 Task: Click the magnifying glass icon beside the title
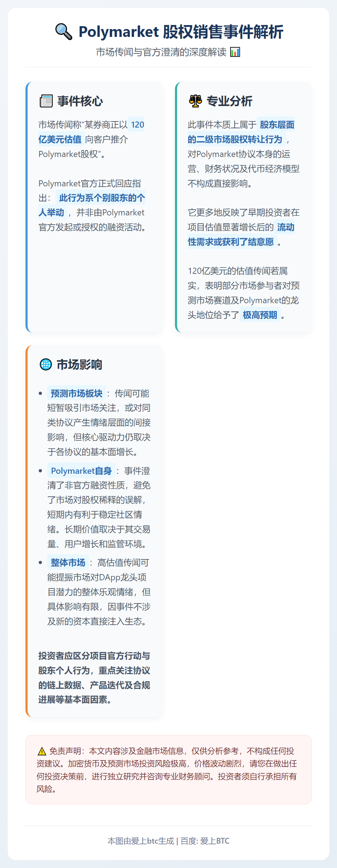[x=64, y=32]
